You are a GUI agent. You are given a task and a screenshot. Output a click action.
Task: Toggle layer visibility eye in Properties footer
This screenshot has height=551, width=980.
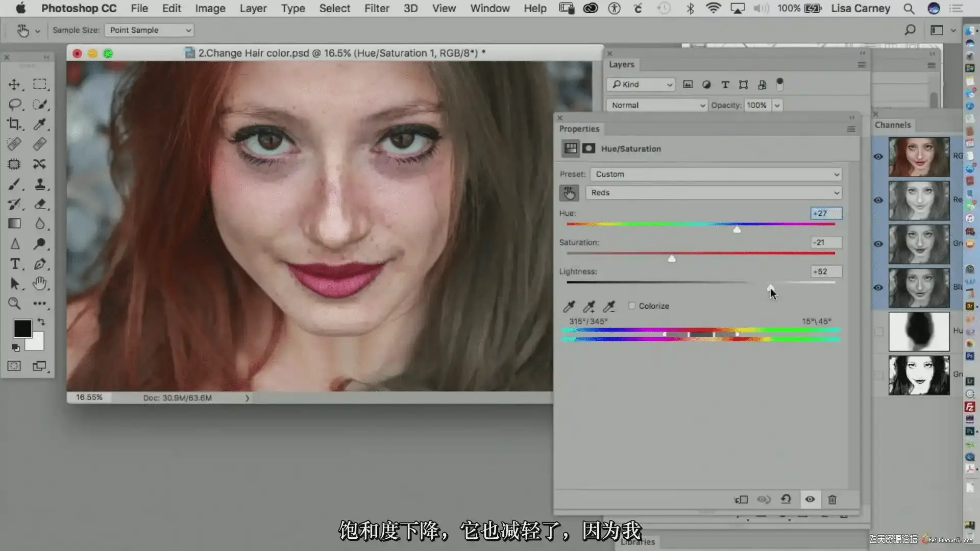pos(810,499)
